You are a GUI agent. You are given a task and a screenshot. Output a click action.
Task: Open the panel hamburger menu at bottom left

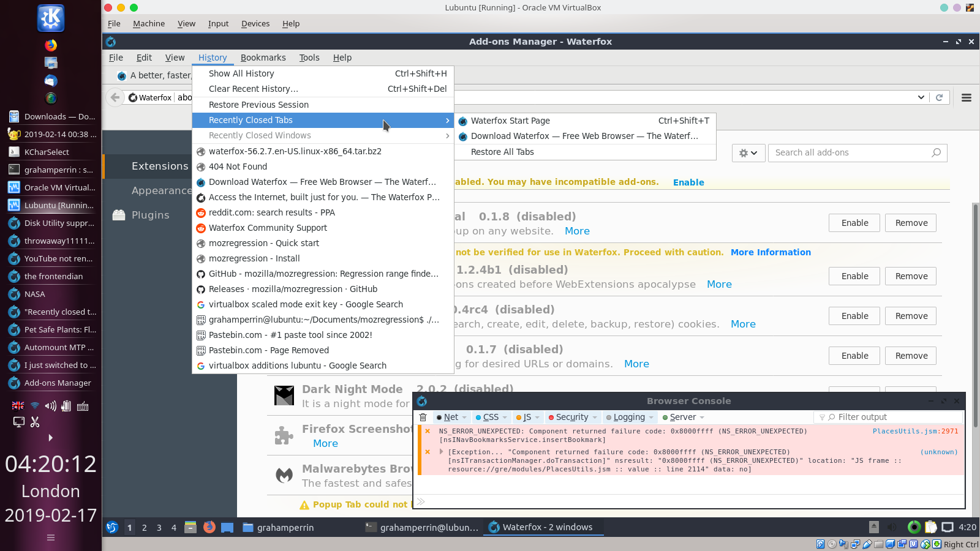click(x=51, y=538)
